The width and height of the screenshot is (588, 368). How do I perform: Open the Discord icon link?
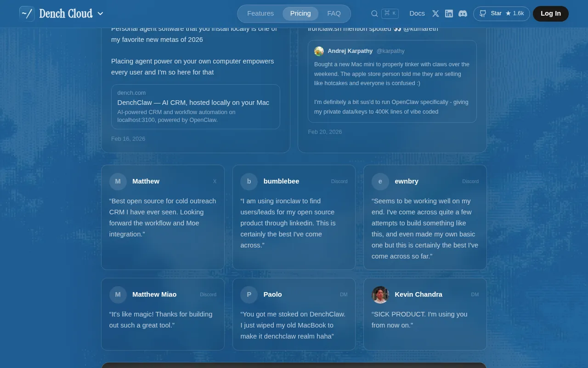click(x=463, y=14)
